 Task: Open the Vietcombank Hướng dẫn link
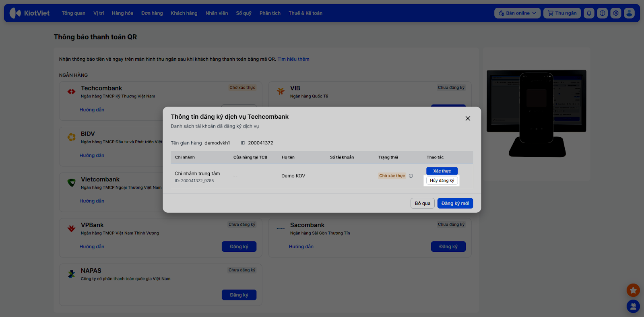click(x=92, y=201)
